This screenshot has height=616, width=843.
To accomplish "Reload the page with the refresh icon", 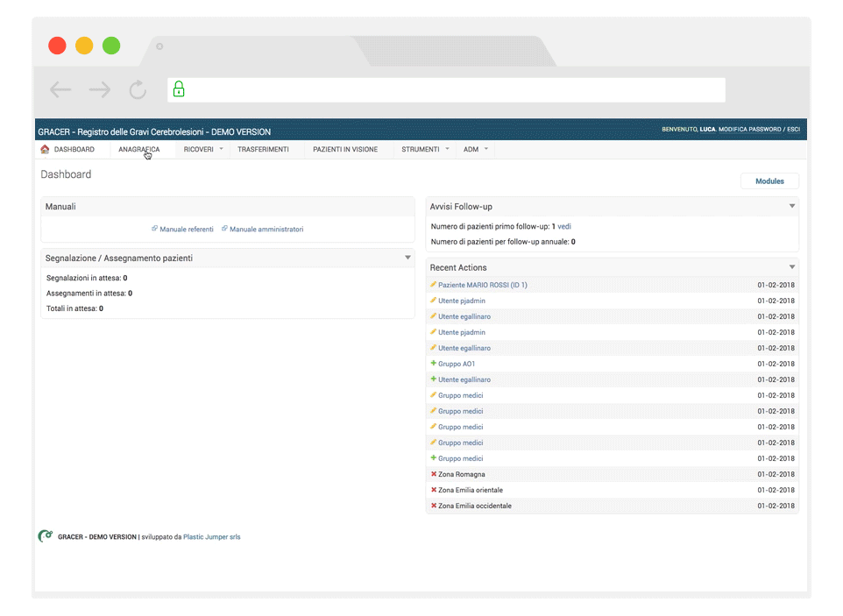I will (x=138, y=89).
